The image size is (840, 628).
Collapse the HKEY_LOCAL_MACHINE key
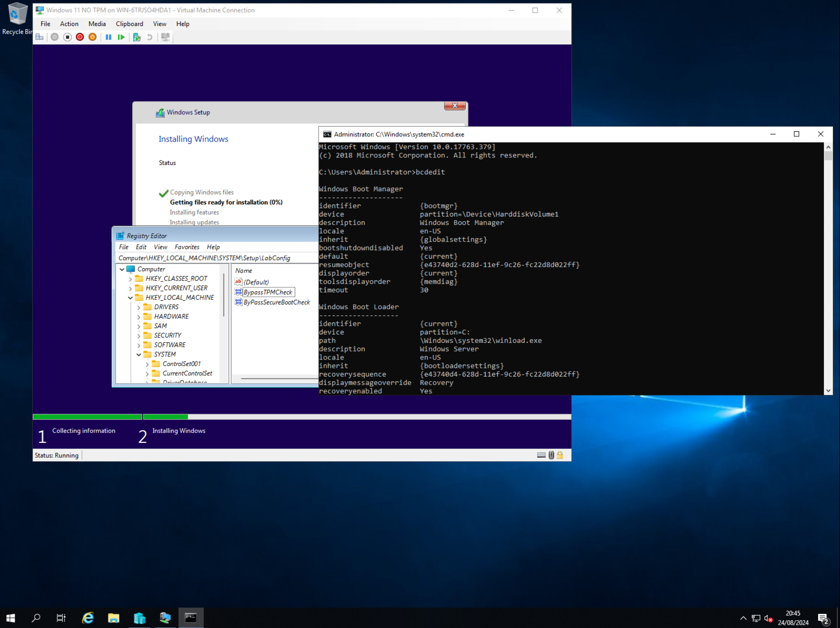point(130,297)
